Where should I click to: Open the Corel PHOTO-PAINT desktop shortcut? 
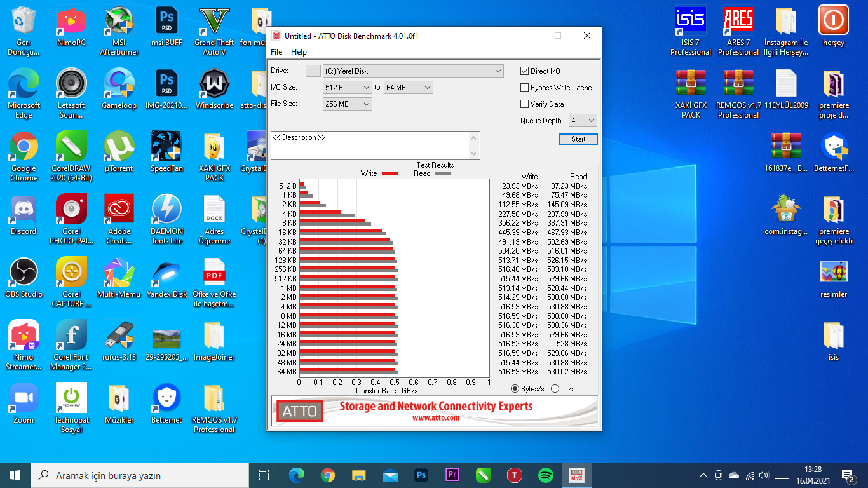coord(71,219)
